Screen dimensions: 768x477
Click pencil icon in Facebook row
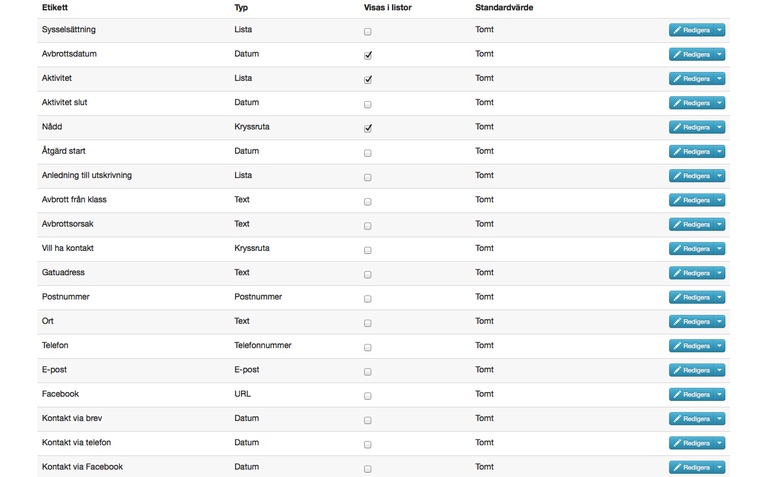pos(677,395)
